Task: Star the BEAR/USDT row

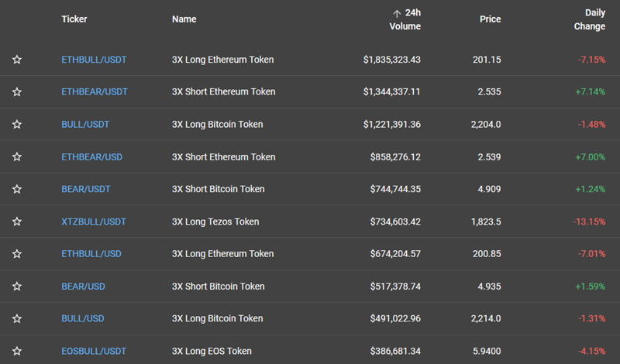Action: pyautogui.click(x=16, y=189)
